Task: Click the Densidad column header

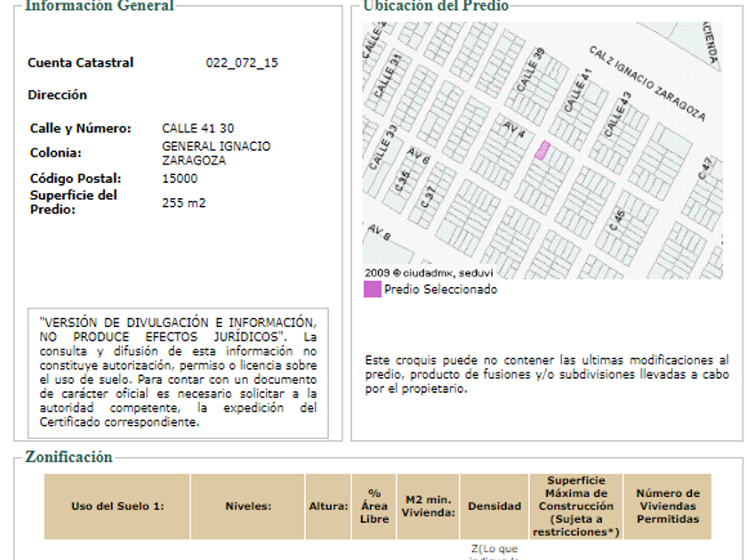Action: (x=494, y=506)
